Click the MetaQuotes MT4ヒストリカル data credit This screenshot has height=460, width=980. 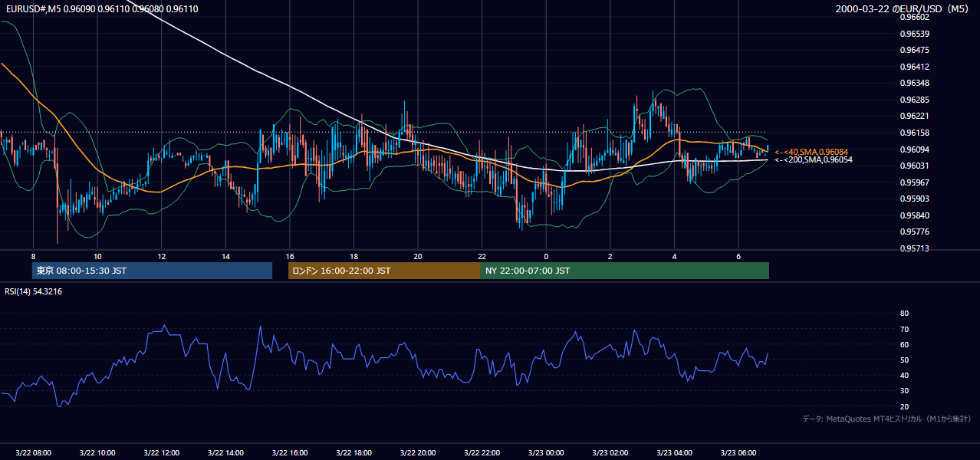[x=886, y=419]
